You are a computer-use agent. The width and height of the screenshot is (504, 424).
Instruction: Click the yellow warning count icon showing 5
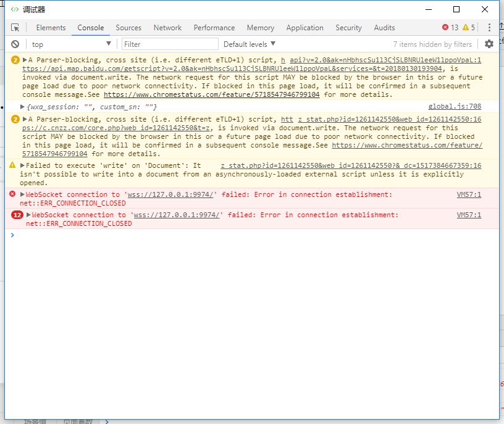[469, 28]
